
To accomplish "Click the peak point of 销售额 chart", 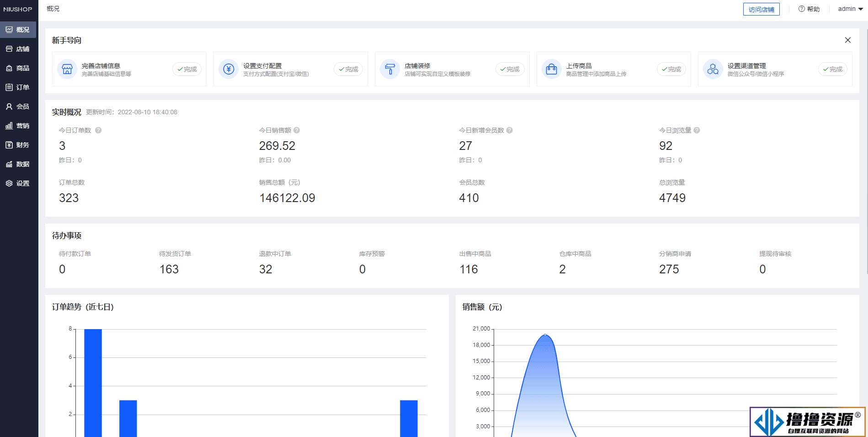I will click(545, 335).
